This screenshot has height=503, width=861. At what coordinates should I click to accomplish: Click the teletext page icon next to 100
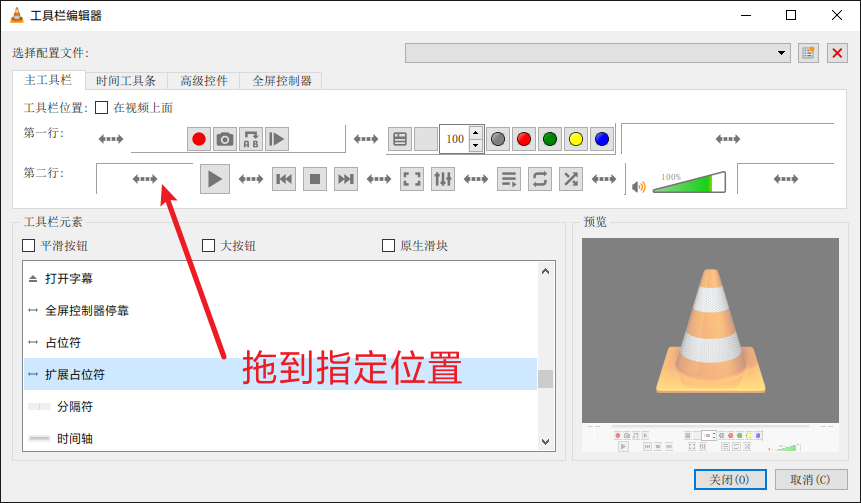400,139
